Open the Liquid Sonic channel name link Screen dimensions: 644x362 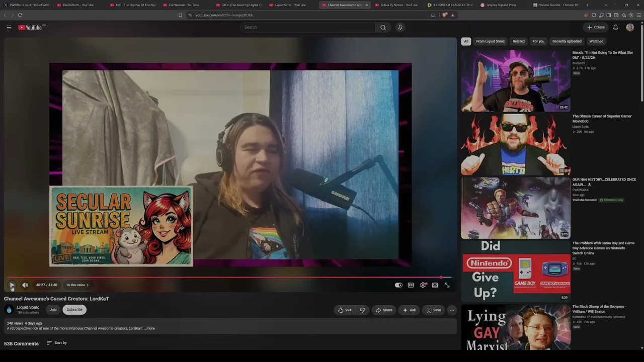tap(28, 307)
